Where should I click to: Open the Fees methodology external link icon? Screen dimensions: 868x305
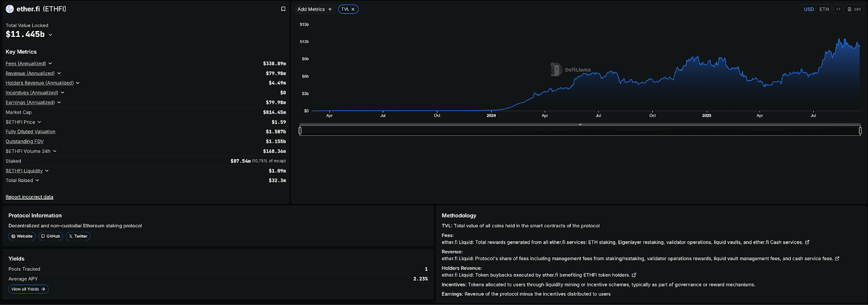click(x=807, y=243)
